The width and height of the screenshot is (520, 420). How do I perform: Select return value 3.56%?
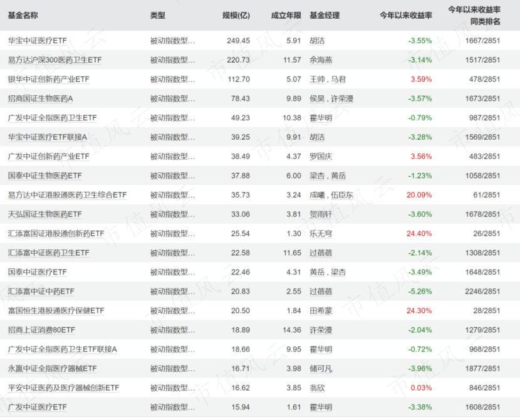point(421,156)
